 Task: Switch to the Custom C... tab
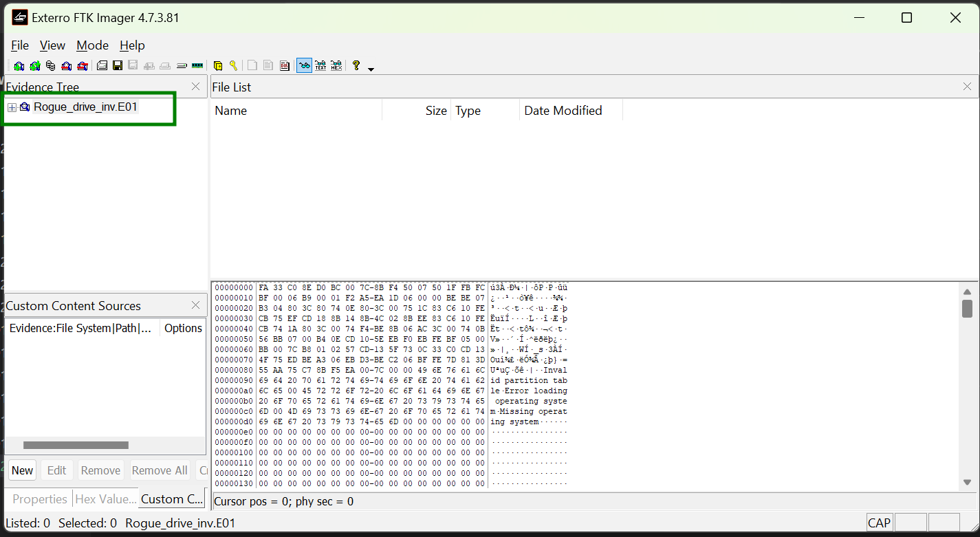[172, 499]
